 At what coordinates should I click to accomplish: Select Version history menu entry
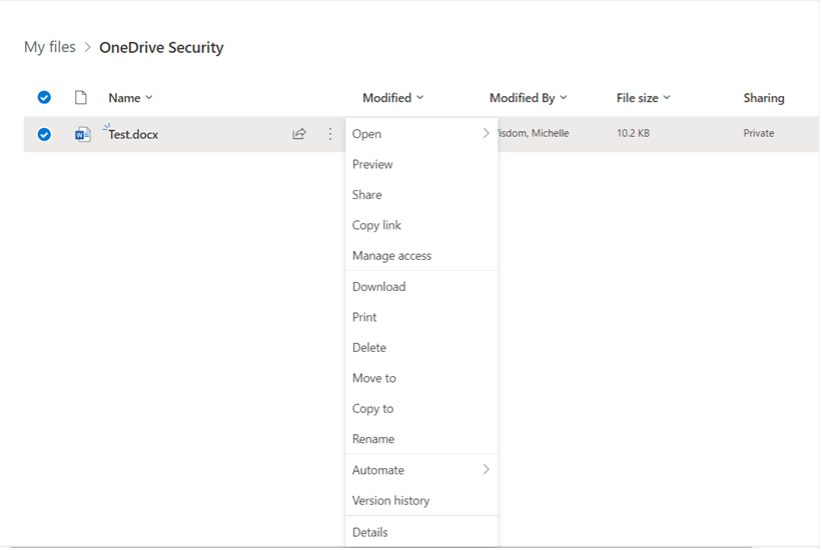391,501
